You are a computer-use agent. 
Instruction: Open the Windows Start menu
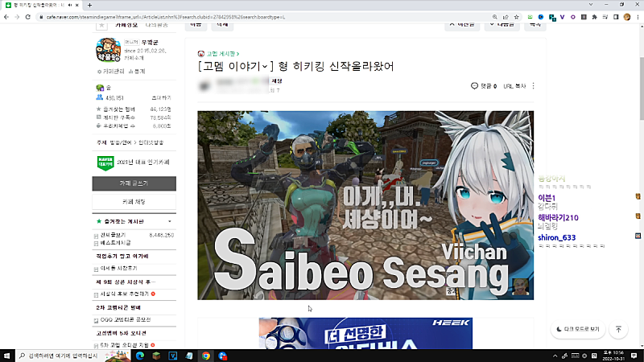click(x=6, y=356)
